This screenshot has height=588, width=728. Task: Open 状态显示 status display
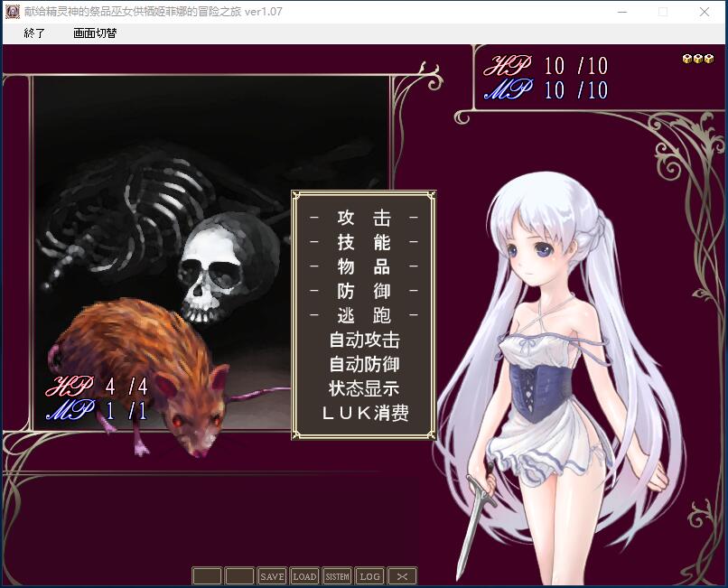point(363,389)
